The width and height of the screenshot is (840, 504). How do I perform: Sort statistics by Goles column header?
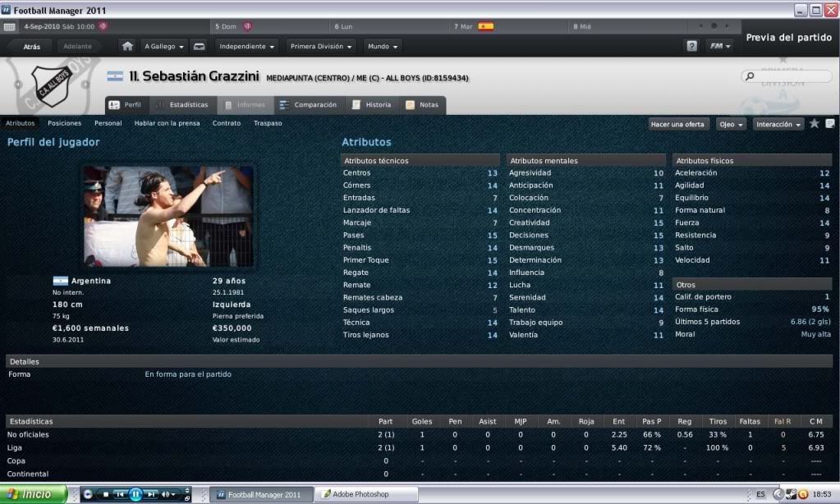point(421,422)
